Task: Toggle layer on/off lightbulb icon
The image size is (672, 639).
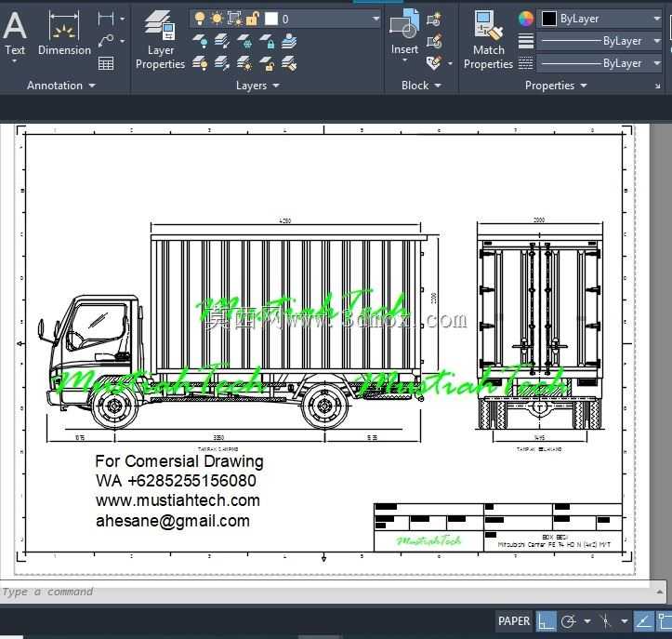Action: [199, 19]
